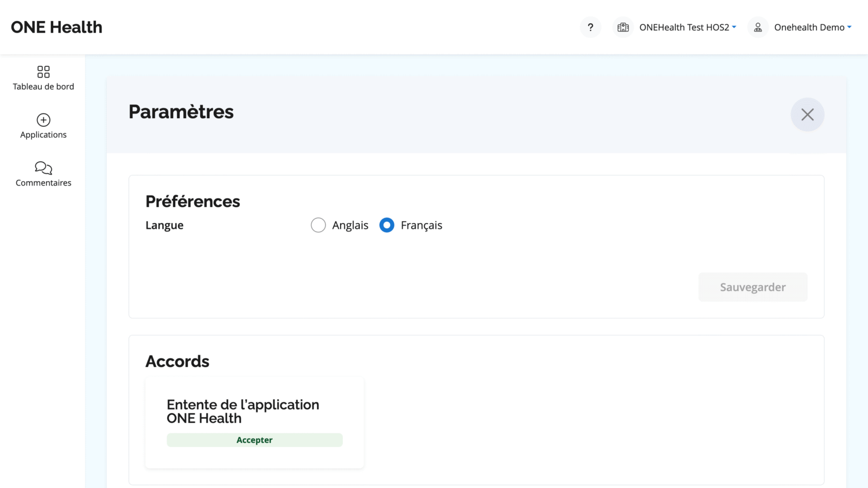Screen dimensions: 868x488
Task: Click the user profile avatar icon
Action: (x=758, y=27)
